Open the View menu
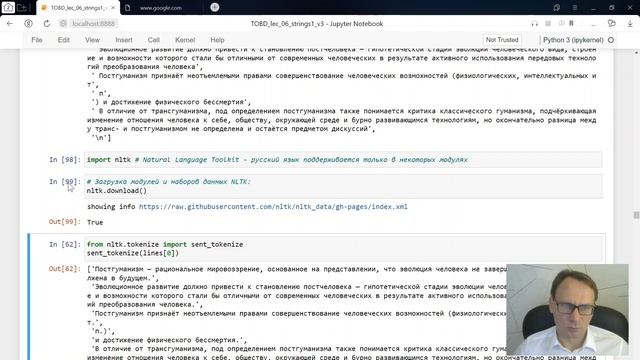Image resolution: width=640 pixels, height=360 pixels. click(x=92, y=40)
